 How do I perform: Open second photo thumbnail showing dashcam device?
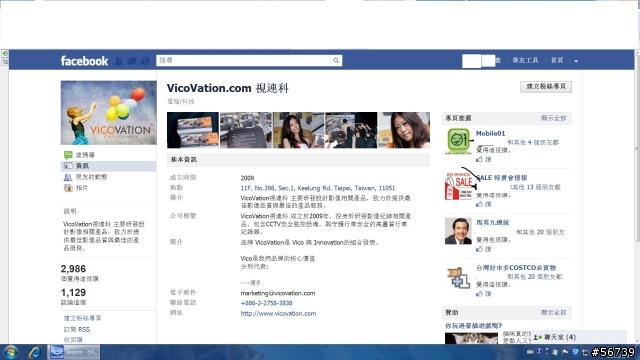[246, 130]
